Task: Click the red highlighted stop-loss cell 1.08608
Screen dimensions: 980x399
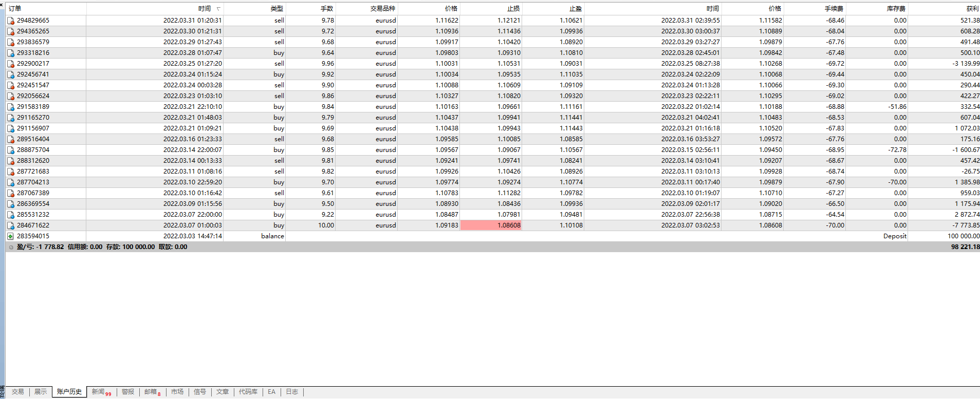Action: click(x=491, y=225)
